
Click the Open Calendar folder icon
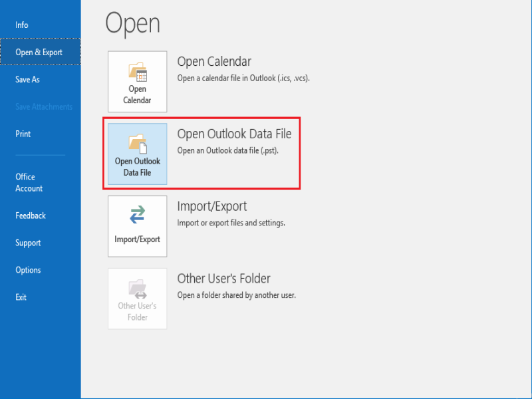point(138,72)
